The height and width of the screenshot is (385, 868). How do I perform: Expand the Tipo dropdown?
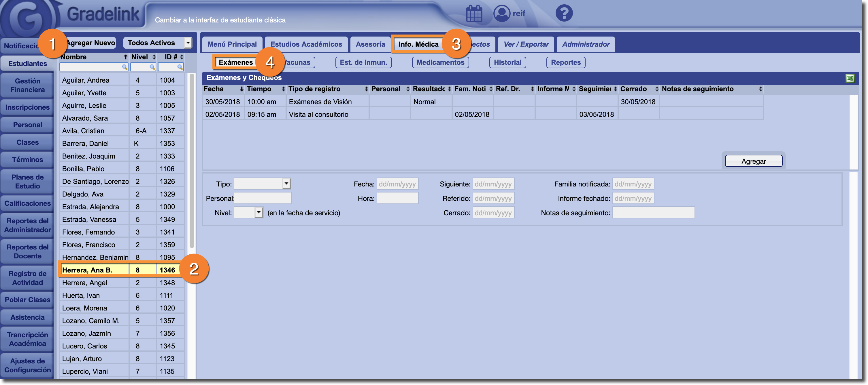point(286,184)
